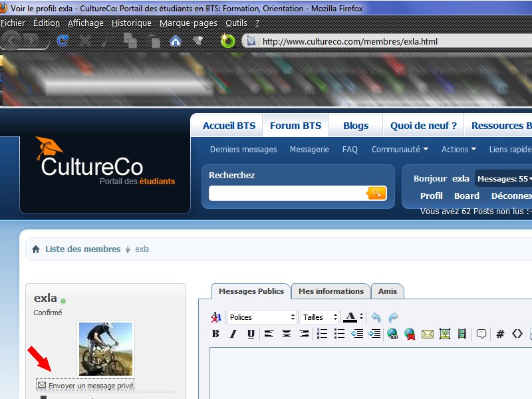Open the text color picker
The width and height of the screenshot is (532, 399).
[350, 317]
